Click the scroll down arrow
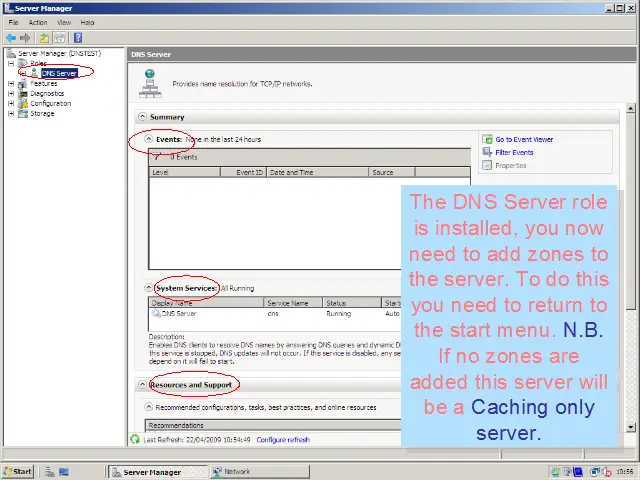 point(631,427)
